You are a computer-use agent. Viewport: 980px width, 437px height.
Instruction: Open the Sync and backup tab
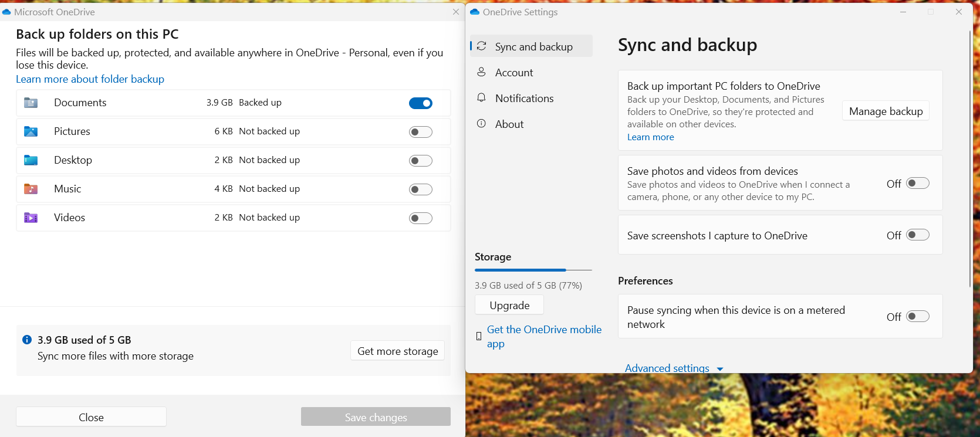pyautogui.click(x=532, y=46)
